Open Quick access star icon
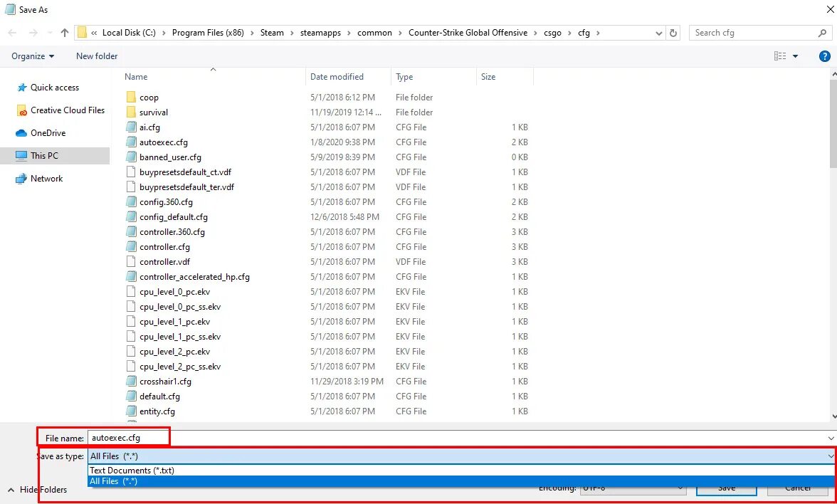Screen dimensions: 837x504 pos(21,88)
